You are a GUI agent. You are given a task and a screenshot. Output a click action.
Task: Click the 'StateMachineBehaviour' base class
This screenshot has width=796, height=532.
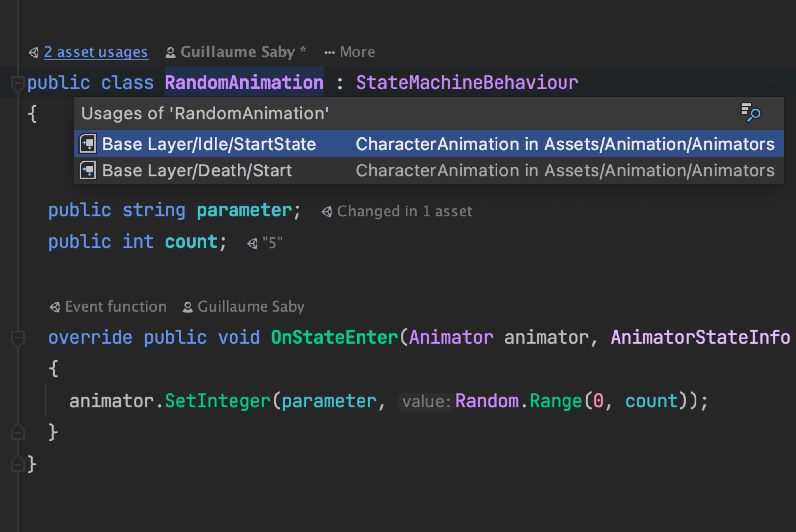tap(467, 83)
